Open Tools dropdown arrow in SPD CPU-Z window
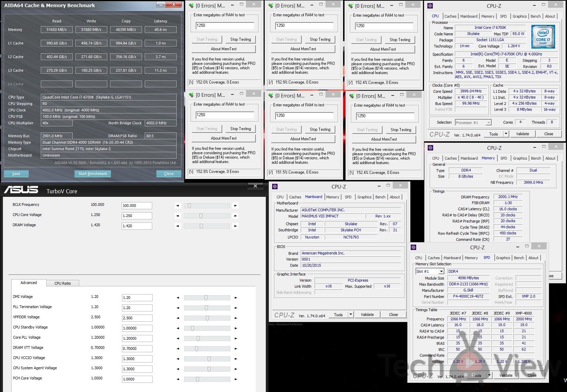Viewport: 567px width, 392px height. (x=489, y=375)
